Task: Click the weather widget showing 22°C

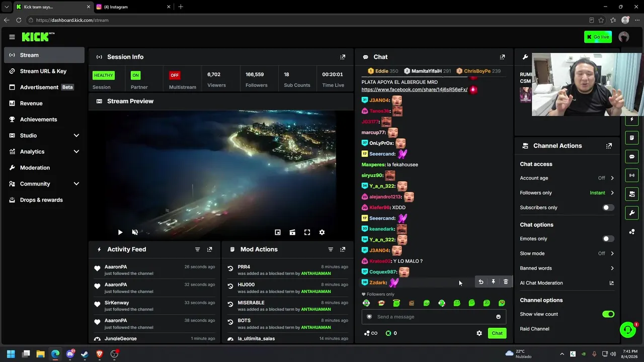Action: click(518, 354)
